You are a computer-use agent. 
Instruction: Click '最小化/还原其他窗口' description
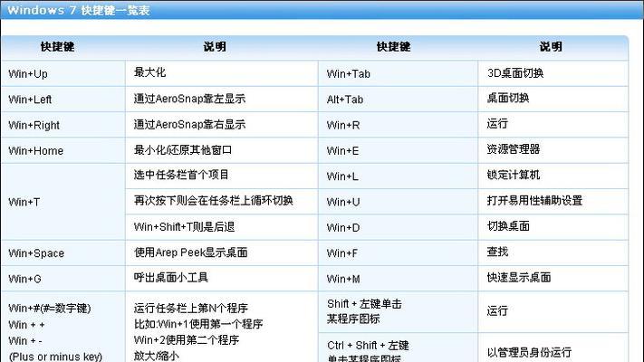(x=183, y=150)
